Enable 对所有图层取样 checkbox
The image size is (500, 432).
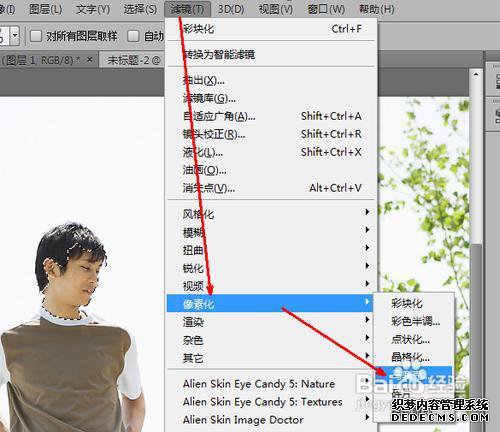tap(36, 36)
